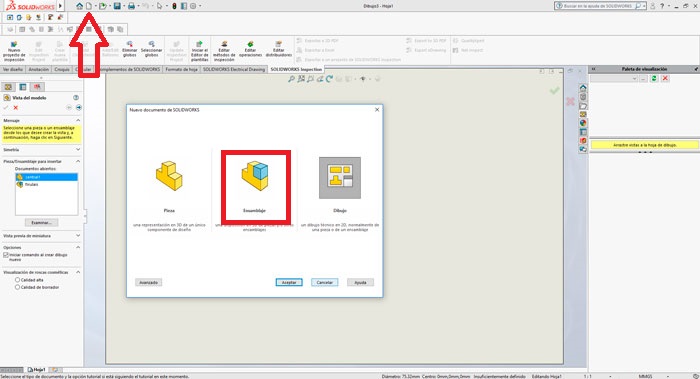700x379 pixels.
Task: Select the Calidad alta radio button
Action: coord(17,280)
